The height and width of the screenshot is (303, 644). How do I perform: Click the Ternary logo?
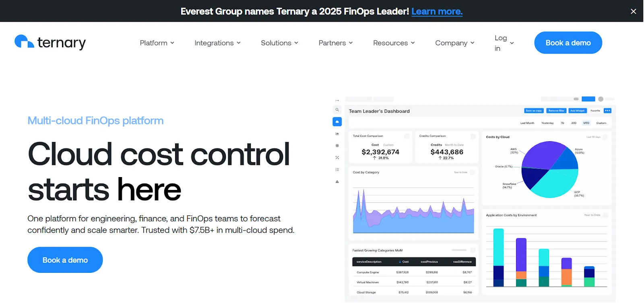point(50,42)
